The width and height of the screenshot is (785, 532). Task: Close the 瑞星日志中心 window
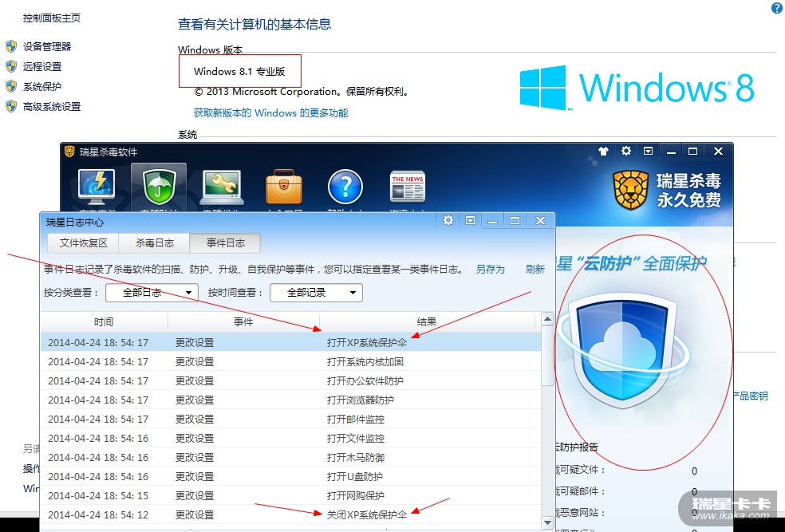point(540,221)
